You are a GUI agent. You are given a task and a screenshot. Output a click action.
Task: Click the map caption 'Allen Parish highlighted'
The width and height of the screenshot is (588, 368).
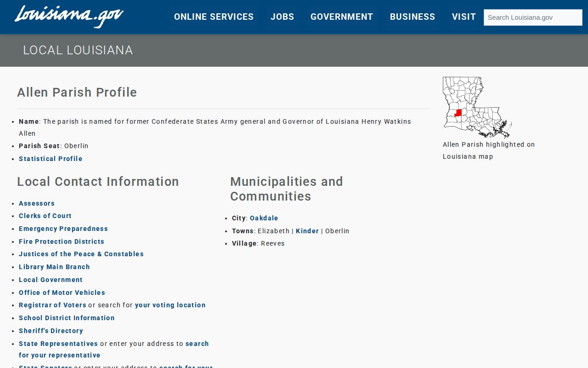[484, 144]
